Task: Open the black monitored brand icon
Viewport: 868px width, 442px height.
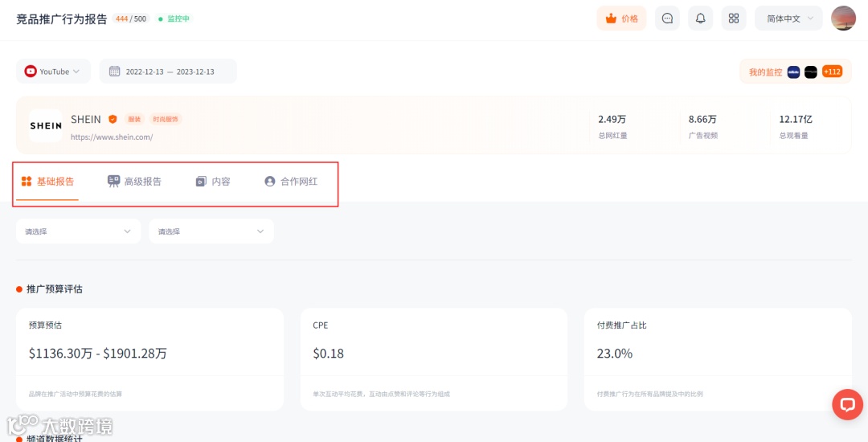Action: (810, 72)
